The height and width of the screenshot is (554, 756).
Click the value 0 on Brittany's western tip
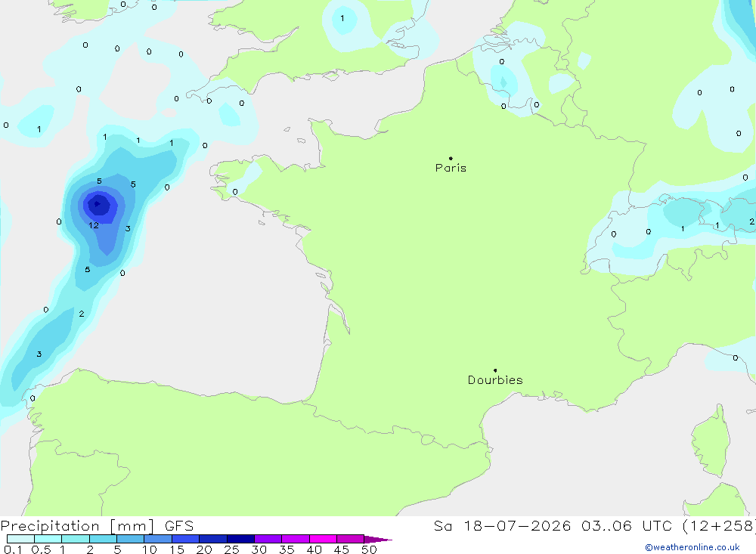(235, 192)
